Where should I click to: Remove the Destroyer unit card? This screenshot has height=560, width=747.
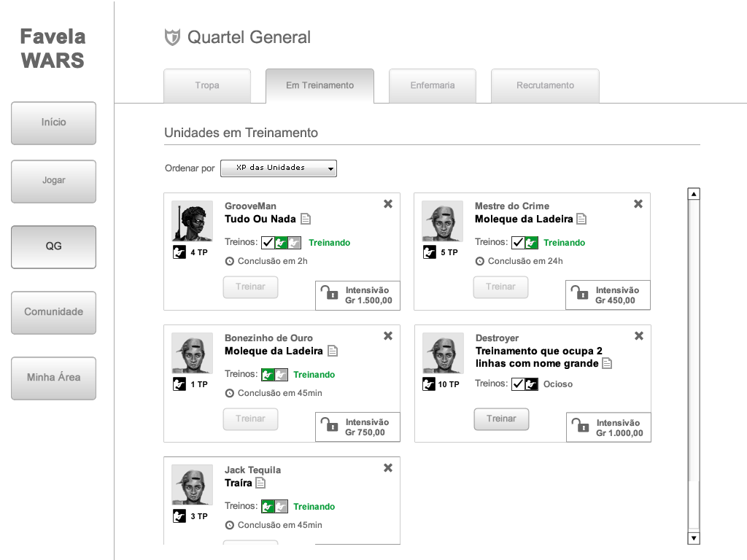[x=639, y=336]
